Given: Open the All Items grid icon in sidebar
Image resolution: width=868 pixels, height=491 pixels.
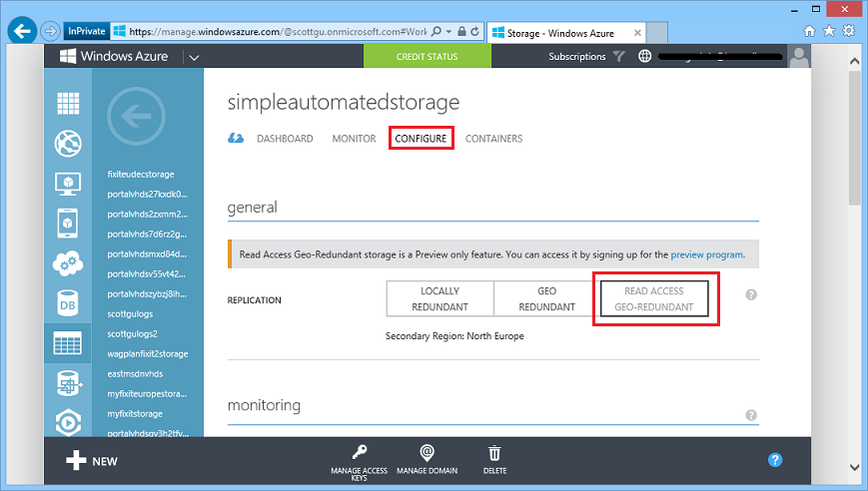Looking at the screenshot, I should pos(68,104).
